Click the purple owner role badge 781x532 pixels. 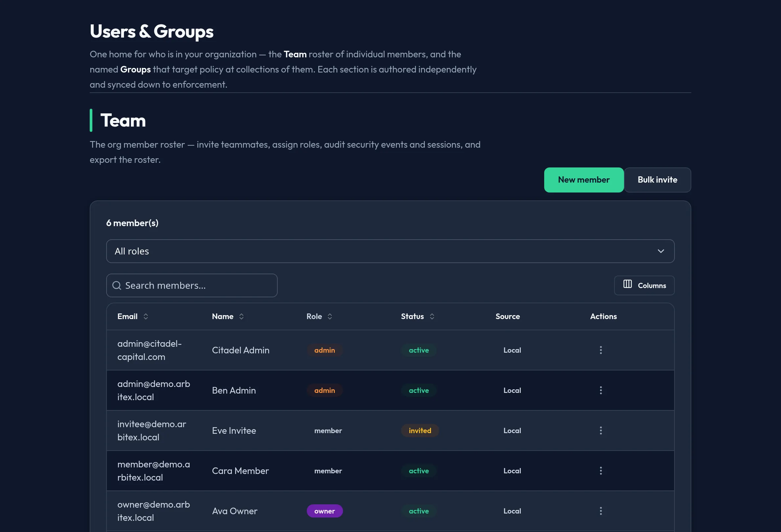(324, 511)
